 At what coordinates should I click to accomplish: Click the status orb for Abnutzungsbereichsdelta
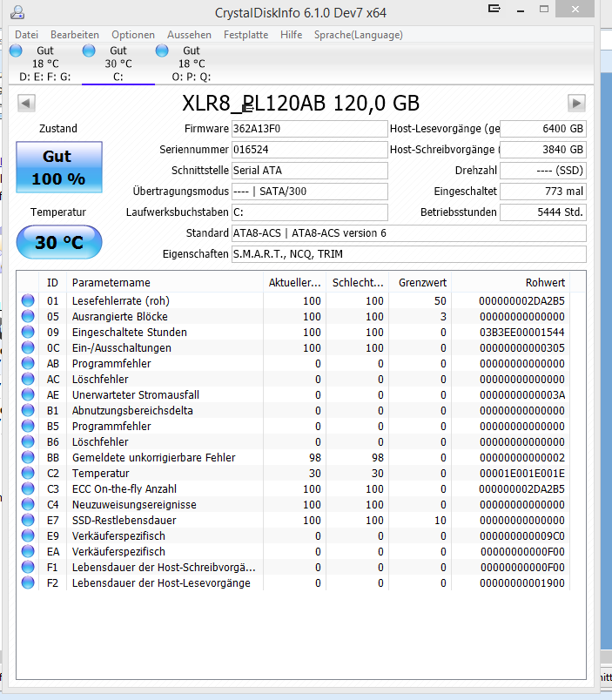28,410
